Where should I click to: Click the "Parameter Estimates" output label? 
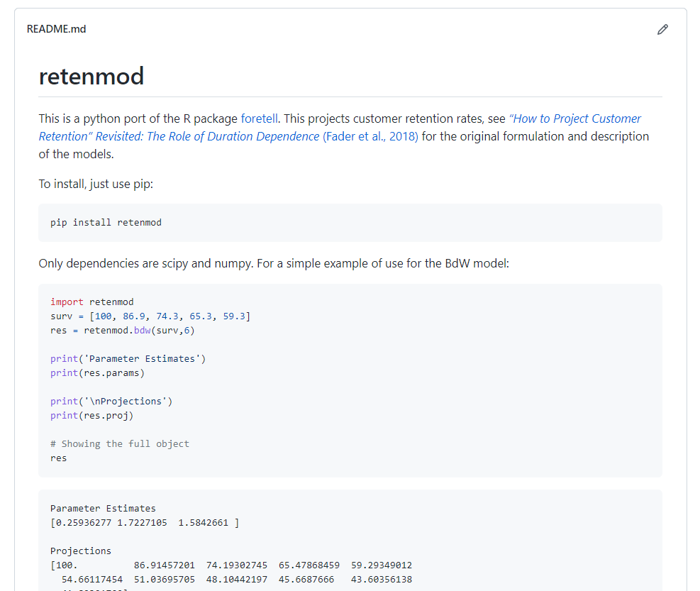pos(103,508)
